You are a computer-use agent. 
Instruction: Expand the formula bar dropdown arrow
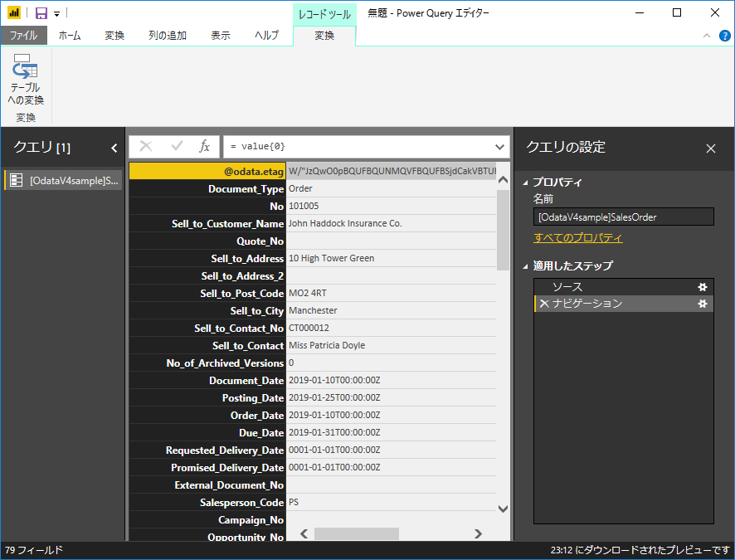[x=499, y=146]
